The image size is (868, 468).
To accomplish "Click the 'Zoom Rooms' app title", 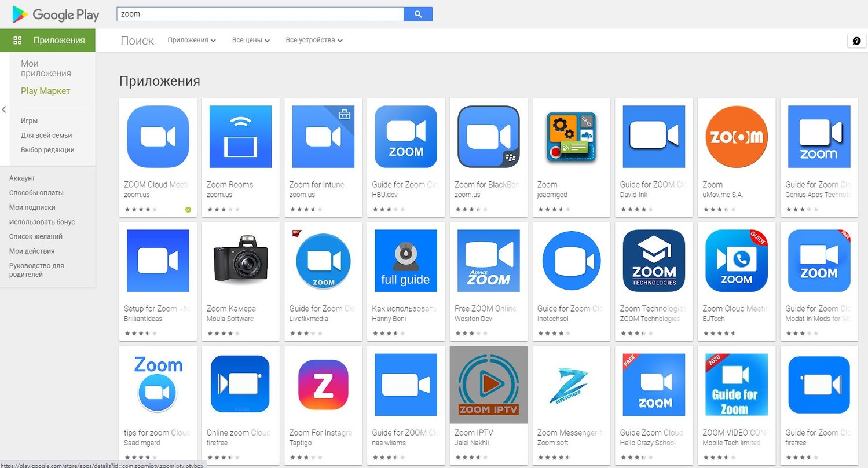I will pyautogui.click(x=230, y=185).
